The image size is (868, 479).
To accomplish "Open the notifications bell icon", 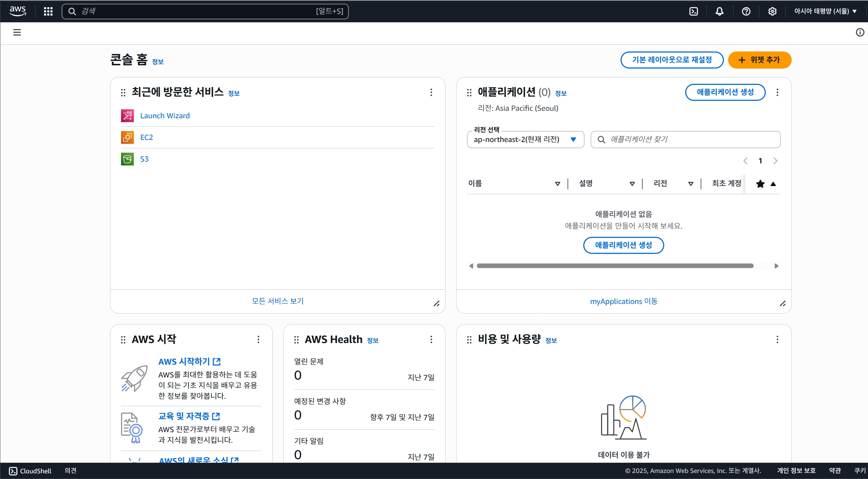I will pyautogui.click(x=720, y=11).
